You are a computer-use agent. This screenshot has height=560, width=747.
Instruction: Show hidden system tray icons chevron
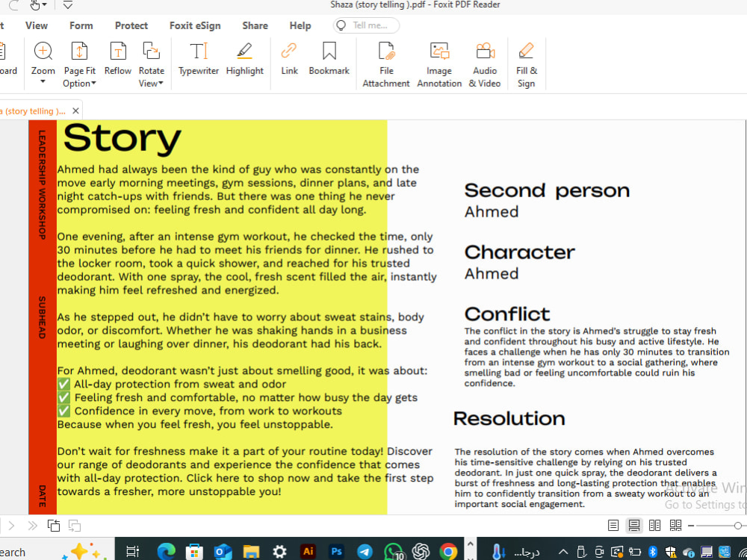coord(562,553)
